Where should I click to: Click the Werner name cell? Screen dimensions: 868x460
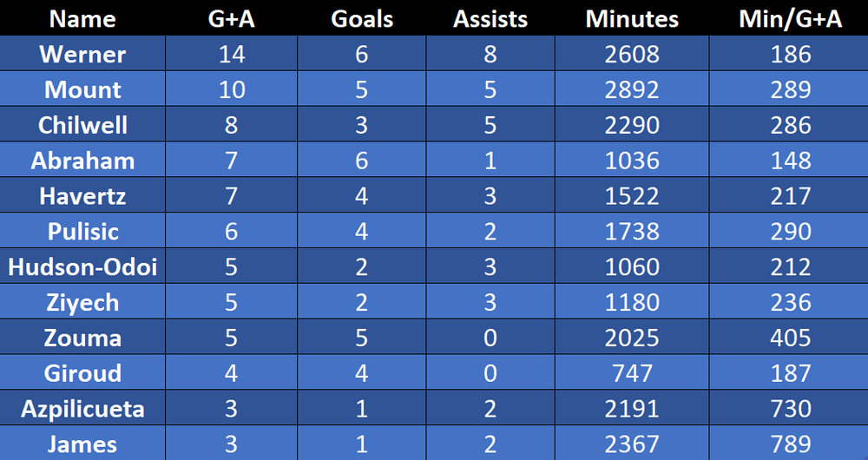coord(82,54)
